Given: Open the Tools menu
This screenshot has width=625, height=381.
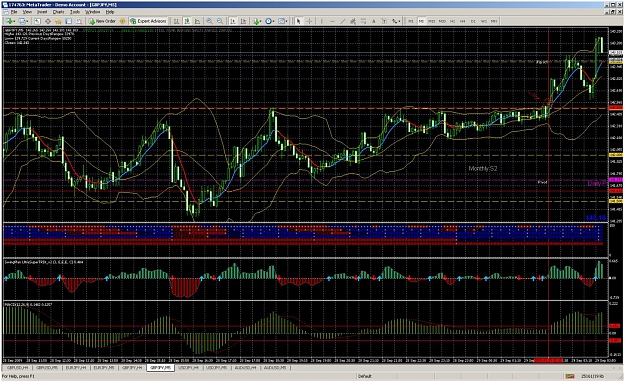Looking at the screenshot, I should (75, 12).
